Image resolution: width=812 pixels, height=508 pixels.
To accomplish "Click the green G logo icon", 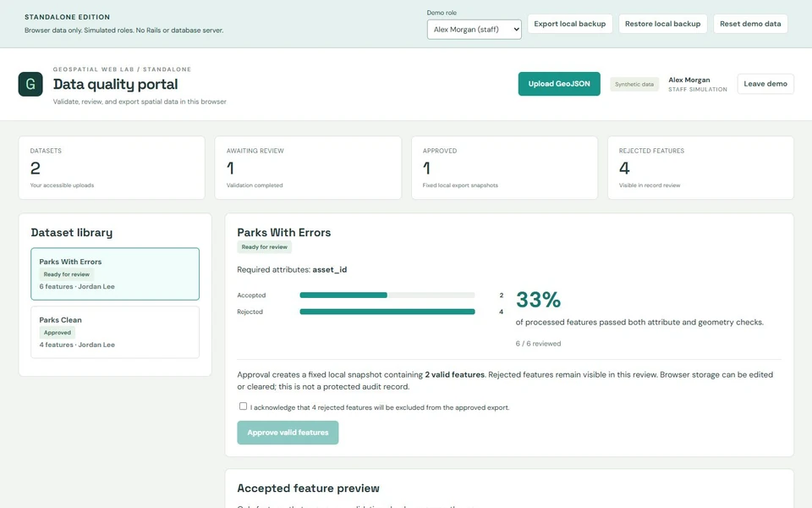I will (x=30, y=84).
